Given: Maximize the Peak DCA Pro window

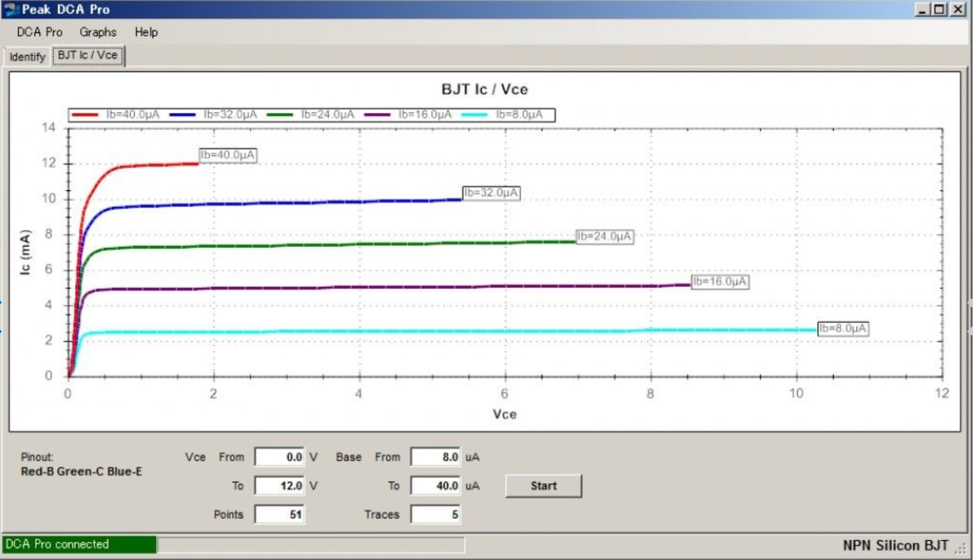Looking at the screenshot, I should pos(939,9).
